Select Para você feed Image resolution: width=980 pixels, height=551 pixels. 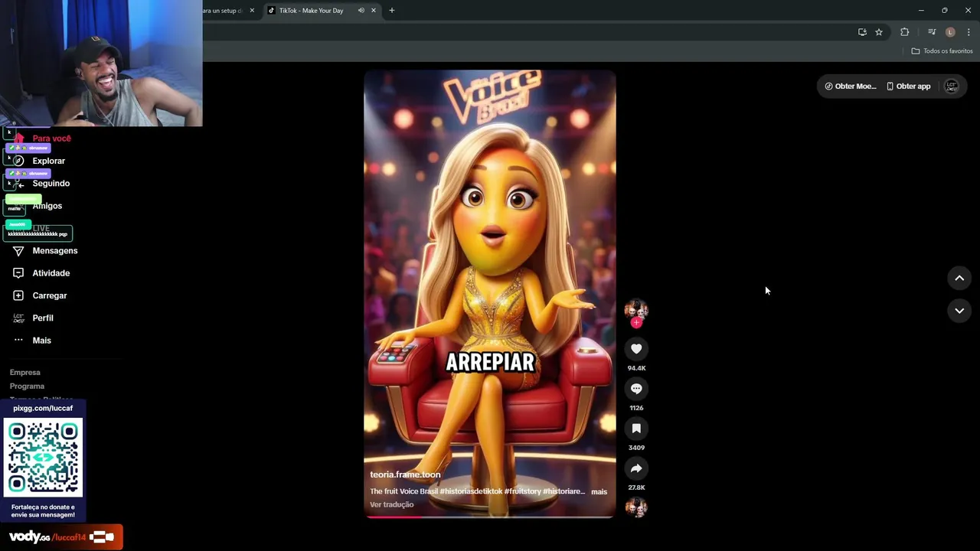51,139
